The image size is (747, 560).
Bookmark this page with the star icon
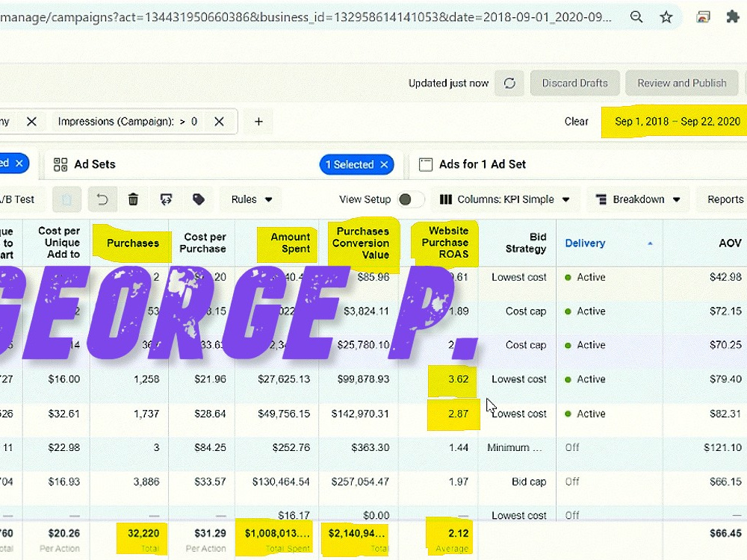point(666,17)
